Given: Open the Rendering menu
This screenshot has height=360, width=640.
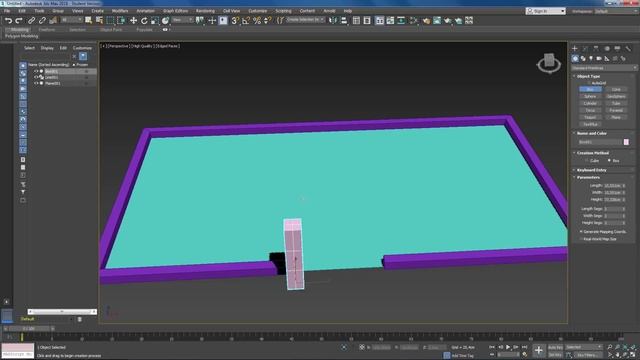Looking at the screenshot, I should (205, 11).
